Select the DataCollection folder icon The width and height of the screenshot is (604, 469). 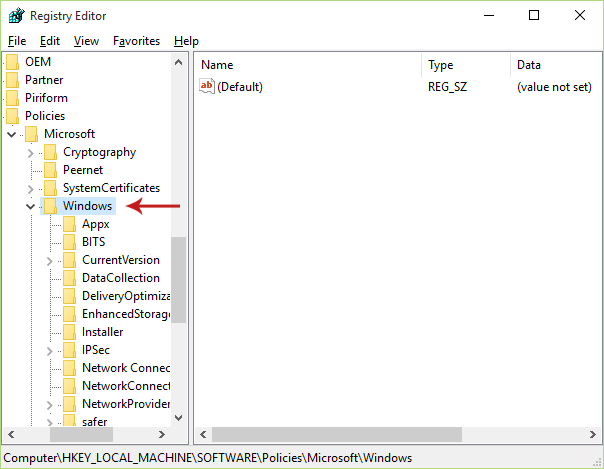click(x=69, y=278)
